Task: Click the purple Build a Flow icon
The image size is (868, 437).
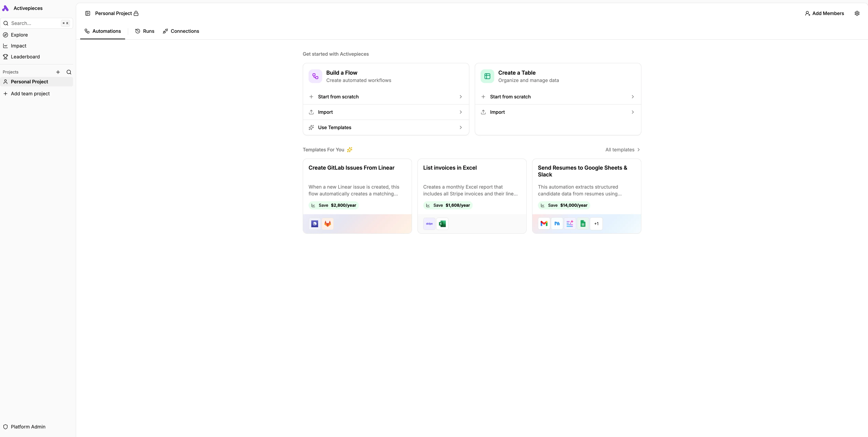Action: pos(315,76)
